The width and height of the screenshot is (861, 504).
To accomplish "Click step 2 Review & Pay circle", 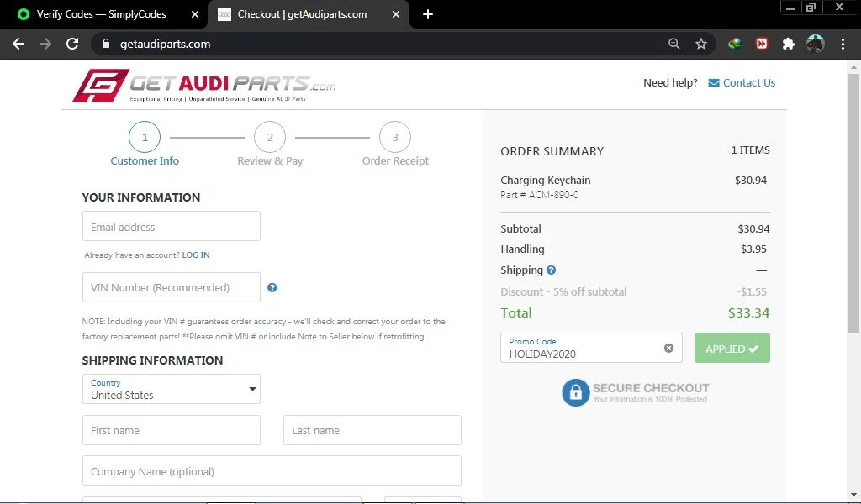I will [x=270, y=137].
